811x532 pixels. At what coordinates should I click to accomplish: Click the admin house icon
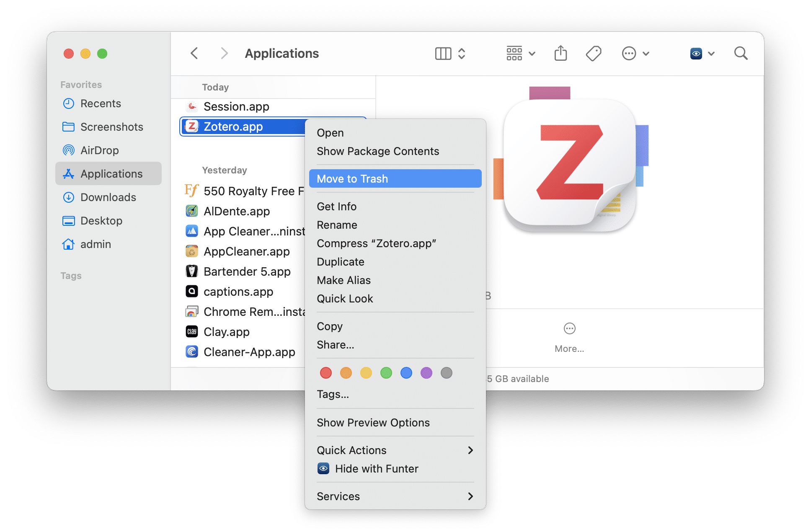click(68, 244)
